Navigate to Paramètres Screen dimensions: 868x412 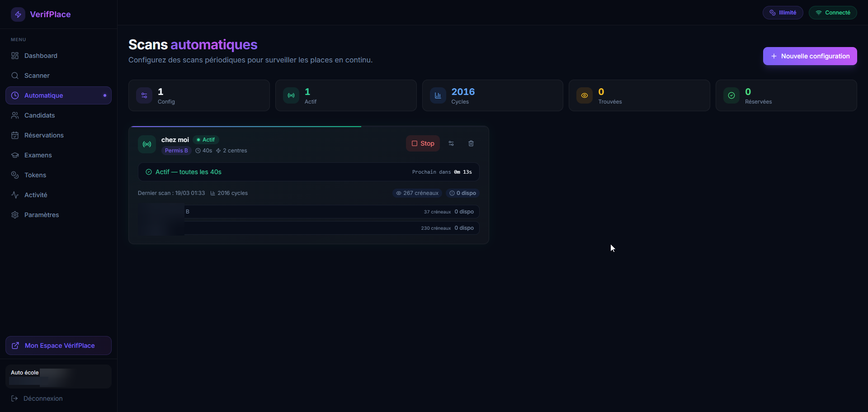point(42,215)
